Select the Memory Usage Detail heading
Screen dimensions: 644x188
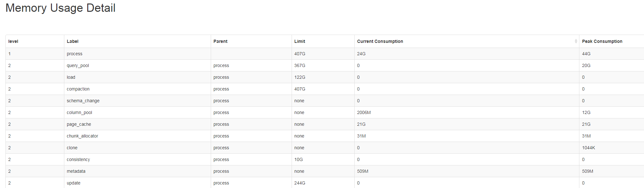pos(60,8)
